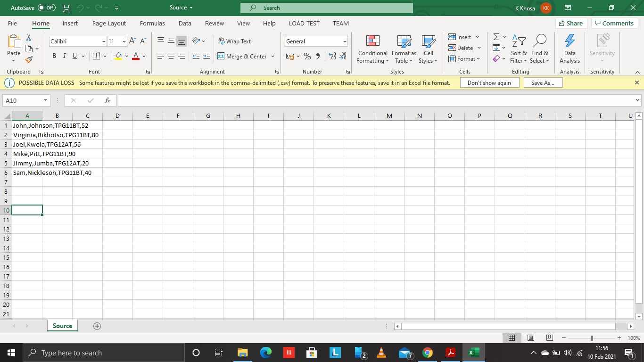Apply Bold formatting to the cell

coord(54,56)
